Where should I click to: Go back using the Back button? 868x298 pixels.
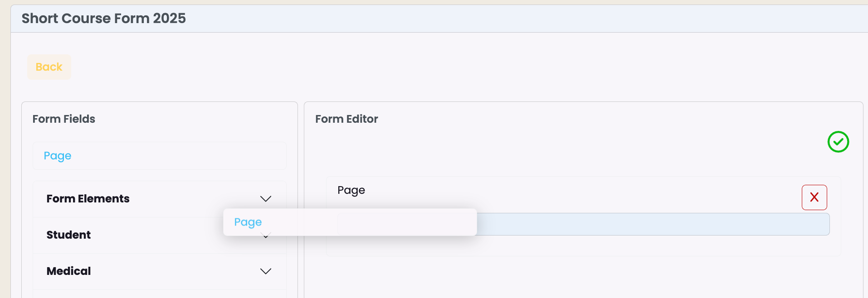[x=49, y=67]
